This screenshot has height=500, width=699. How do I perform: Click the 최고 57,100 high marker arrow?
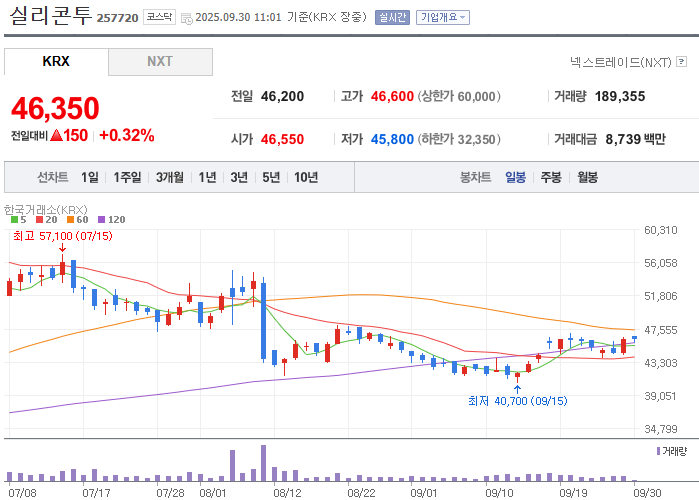pyautogui.click(x=62, y=248)
